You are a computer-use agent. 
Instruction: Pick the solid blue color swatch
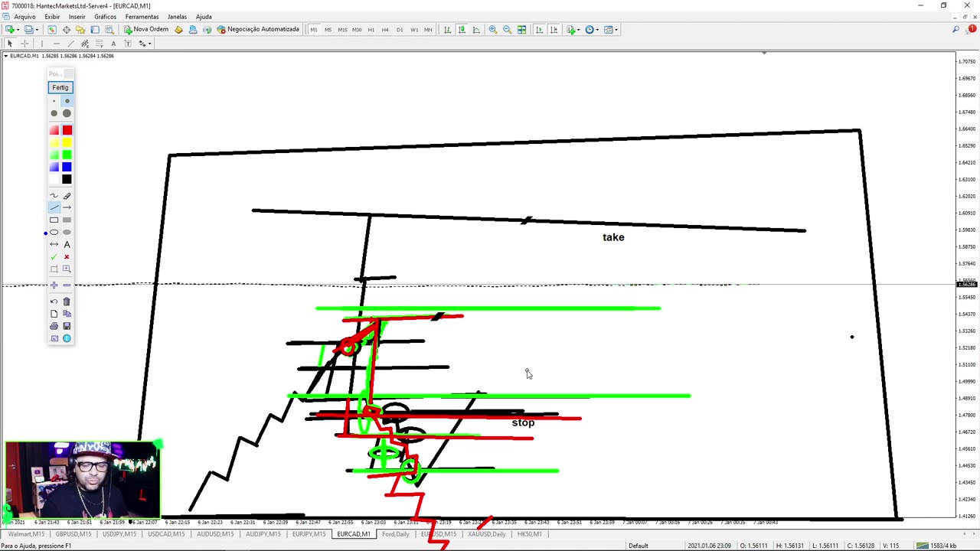[67, 167]
